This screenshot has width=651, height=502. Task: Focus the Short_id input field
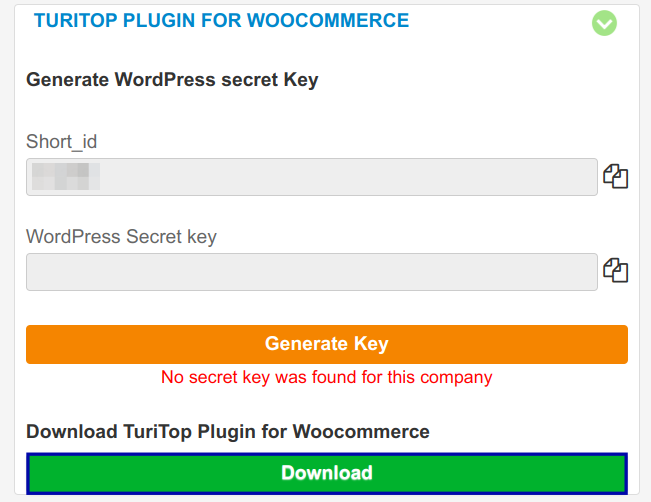click(312, 177)
